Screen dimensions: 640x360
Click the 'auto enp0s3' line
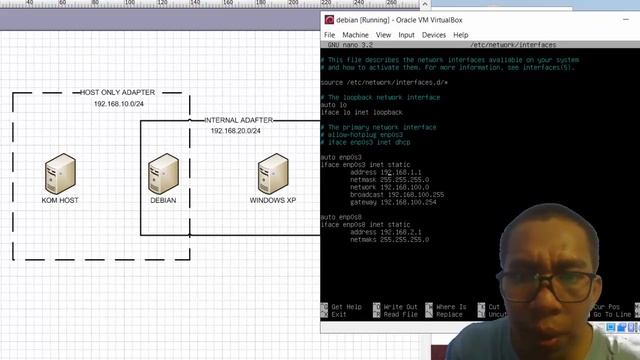click(341, 157)
